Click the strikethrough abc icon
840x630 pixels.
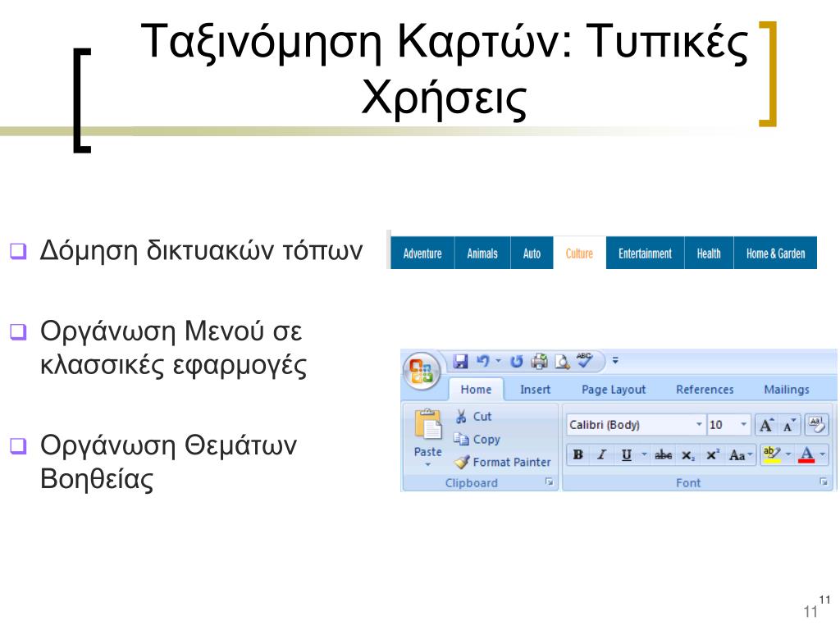[x=663, y=454]
